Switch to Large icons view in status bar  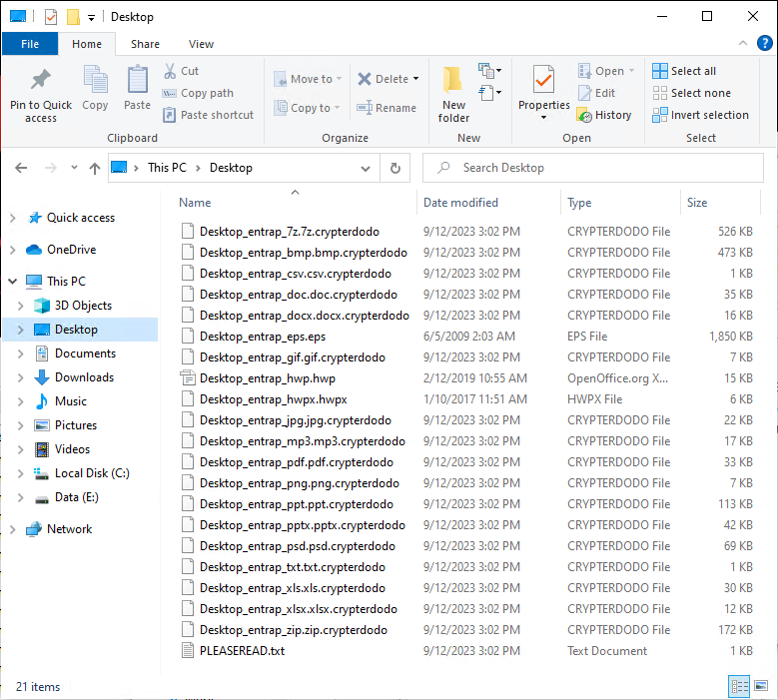coord(761,687)
